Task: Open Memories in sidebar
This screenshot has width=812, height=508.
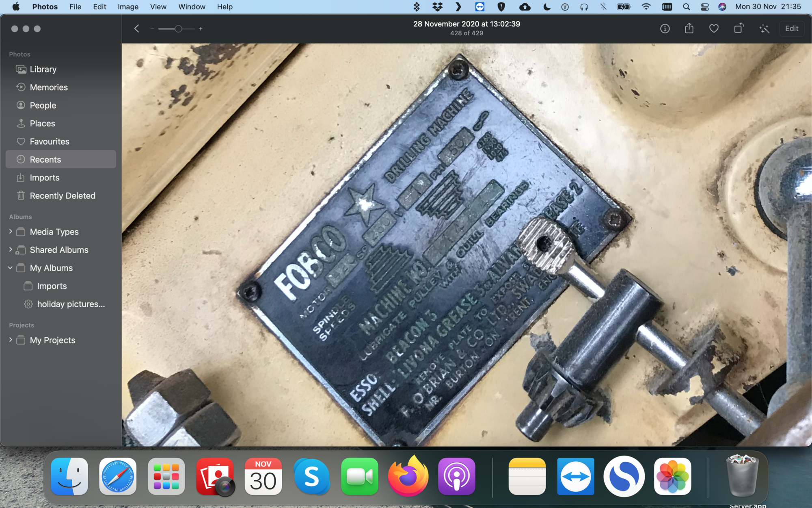Action: point(61,87)
